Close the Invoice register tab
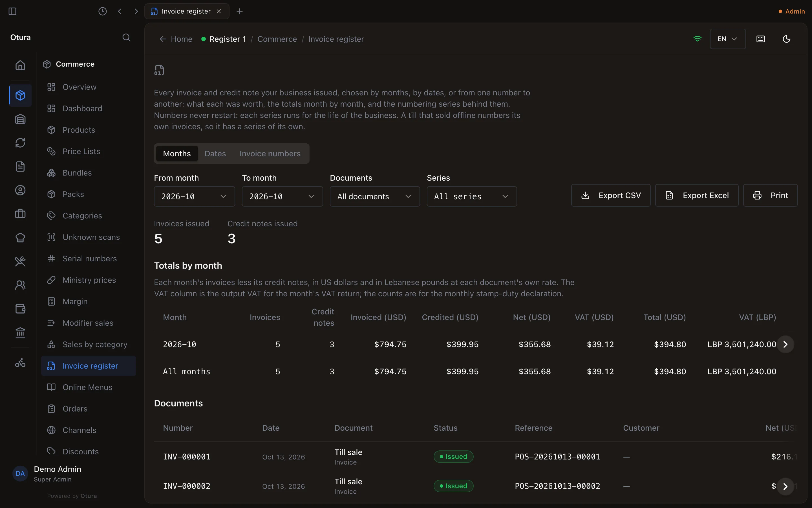The width and height of the screenshot is (812, 508). (219, 11)
